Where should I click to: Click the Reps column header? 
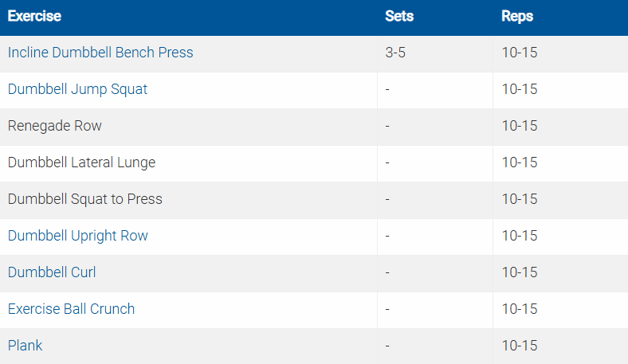point(517,16)
